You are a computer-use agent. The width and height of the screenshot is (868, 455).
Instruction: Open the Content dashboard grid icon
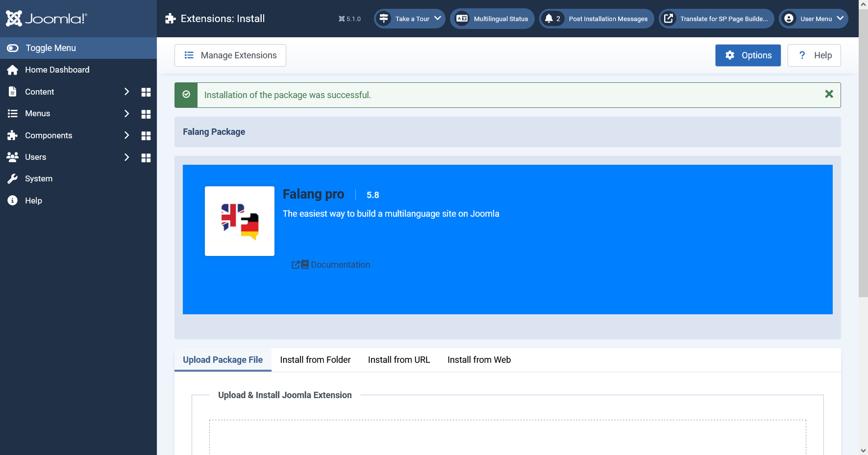146,92
